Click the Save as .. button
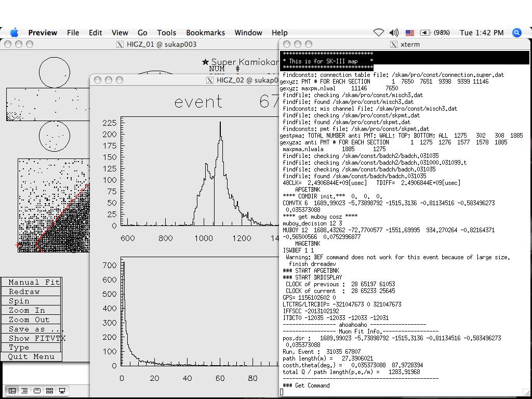This screenshot has height=399, width=532. [31, 329]
